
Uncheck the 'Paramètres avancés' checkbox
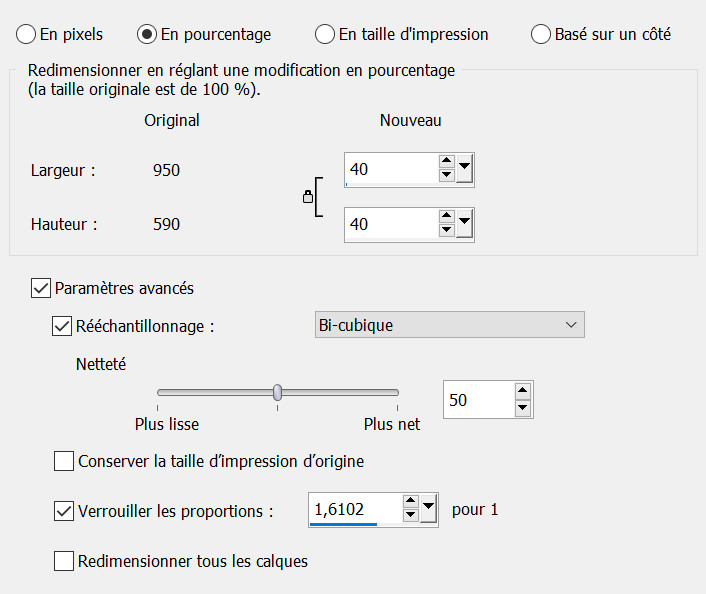(41, 288)
